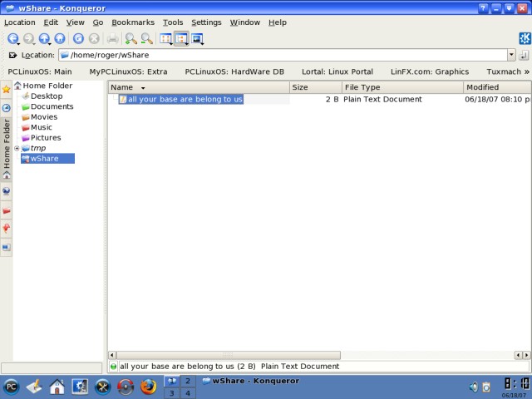Zoom out with minus magnifier
Screen dimensions: 532x399
(x=146, y=38)
